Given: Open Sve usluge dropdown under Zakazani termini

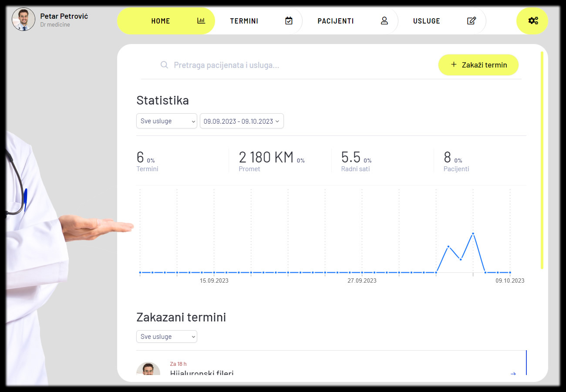Looking at the screenshot, I should (167, 336).
